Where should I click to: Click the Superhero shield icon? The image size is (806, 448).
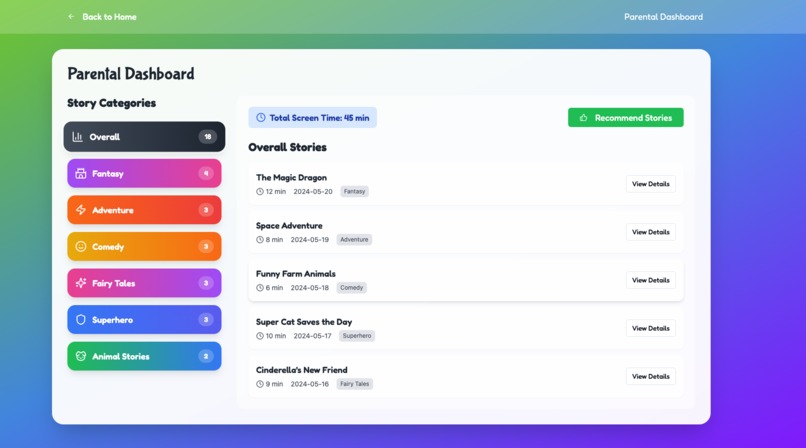coord(81,320)
